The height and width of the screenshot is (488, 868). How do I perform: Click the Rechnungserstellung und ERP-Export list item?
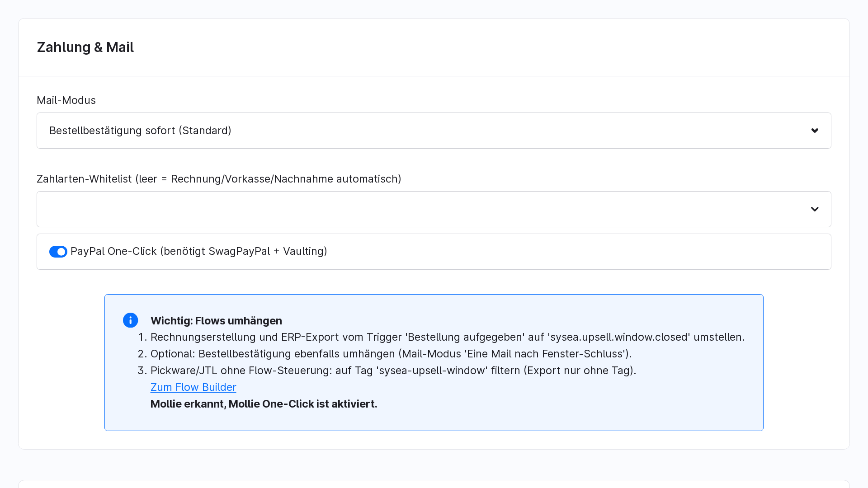coord(447,338)
